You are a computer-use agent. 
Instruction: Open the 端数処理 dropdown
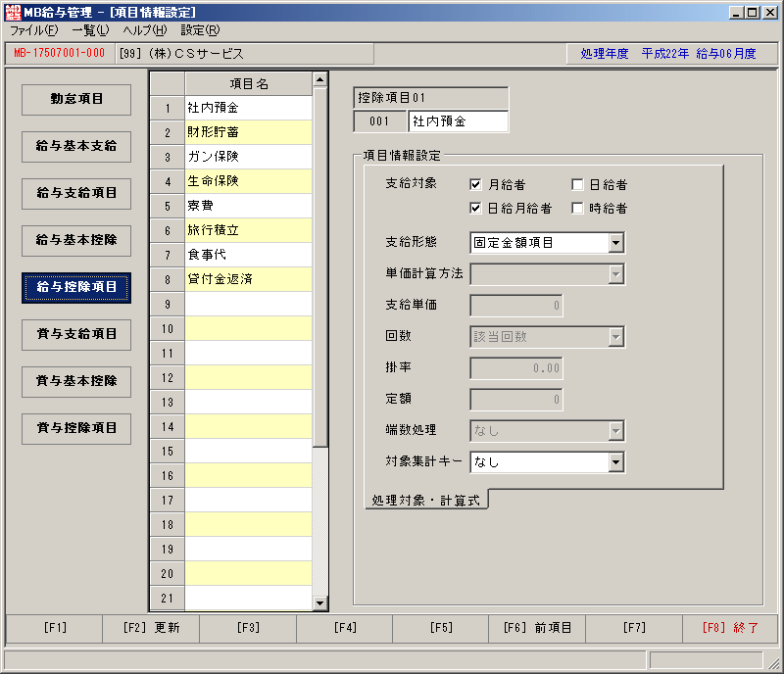[616, 431]
